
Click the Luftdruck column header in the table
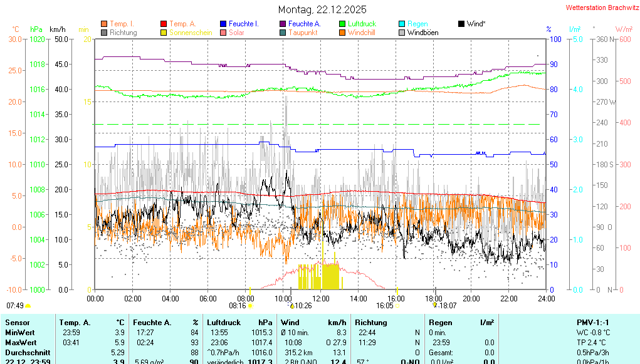(222, 323)
